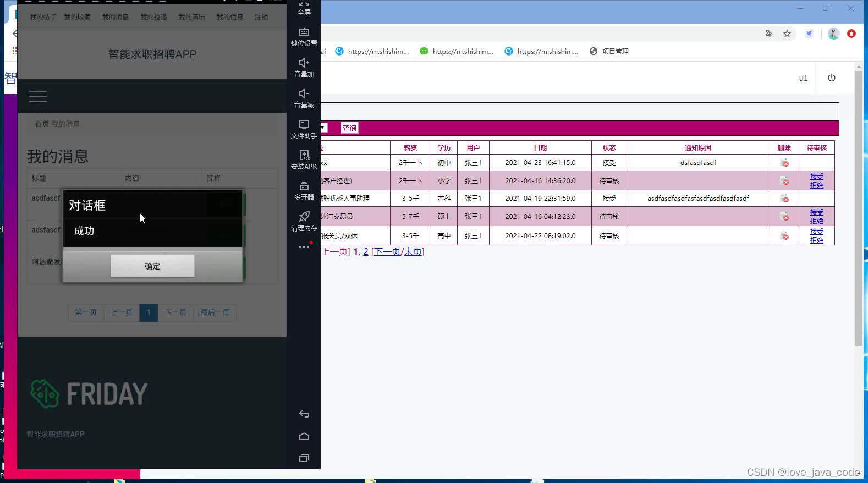
Task: Confirm the dialog with 确定 button
Action: tap(152, 266)
